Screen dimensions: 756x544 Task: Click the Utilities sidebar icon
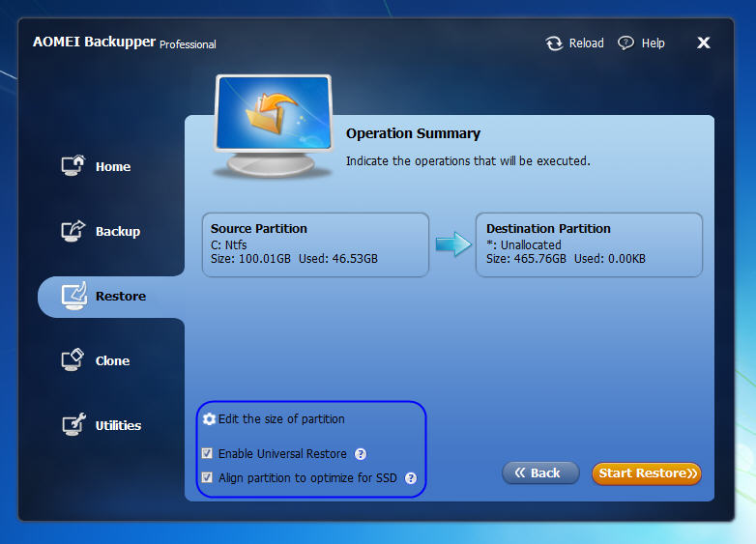click(73, 424)
